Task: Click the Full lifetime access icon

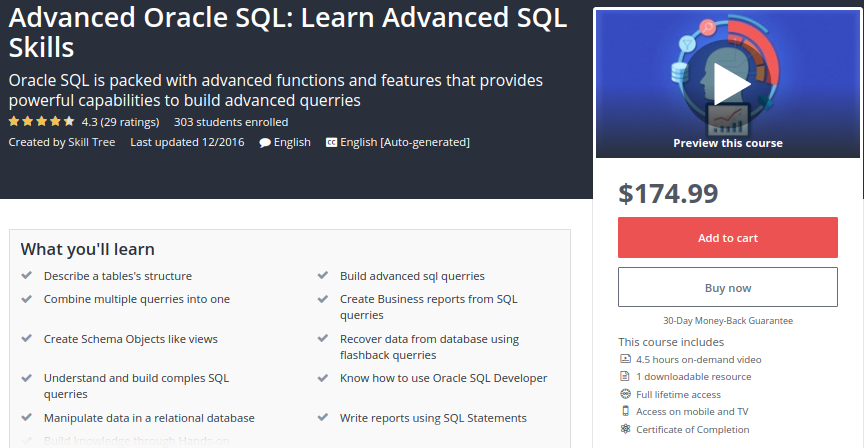Action: click(x=625, y=393)
